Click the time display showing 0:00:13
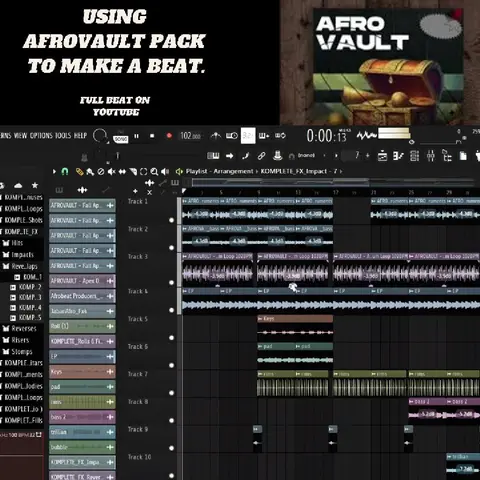Image resolution: width=480 pixels, height=480 pixels. pos(326,136)
